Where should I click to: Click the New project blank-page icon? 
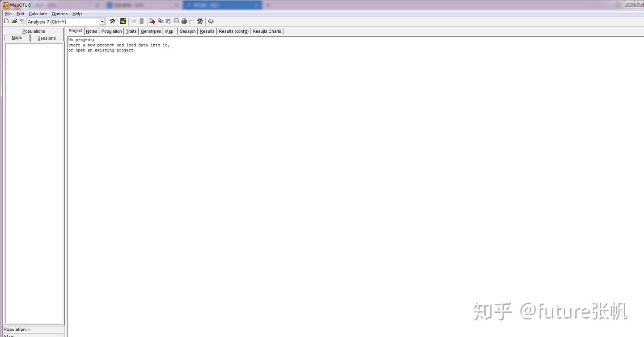(x=6, y=21)
